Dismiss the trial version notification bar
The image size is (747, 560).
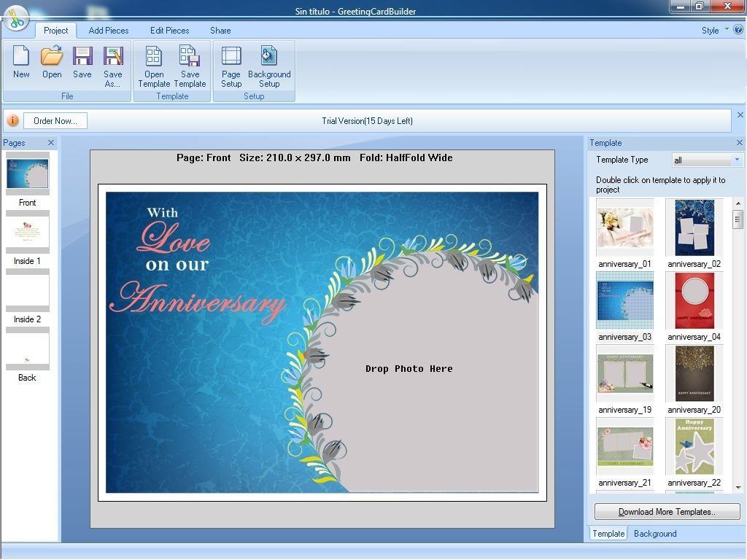740,114
